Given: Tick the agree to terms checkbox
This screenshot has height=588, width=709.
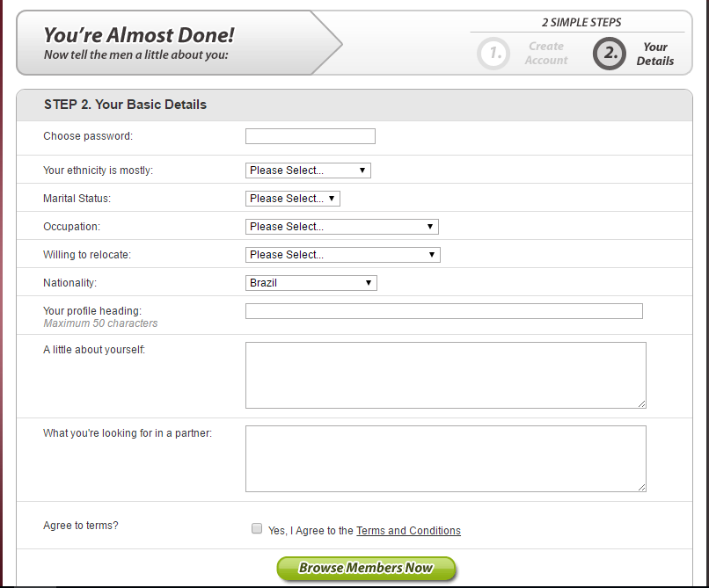Looking at the screenshot, I should pyautogui.click(x=257, y=528).
